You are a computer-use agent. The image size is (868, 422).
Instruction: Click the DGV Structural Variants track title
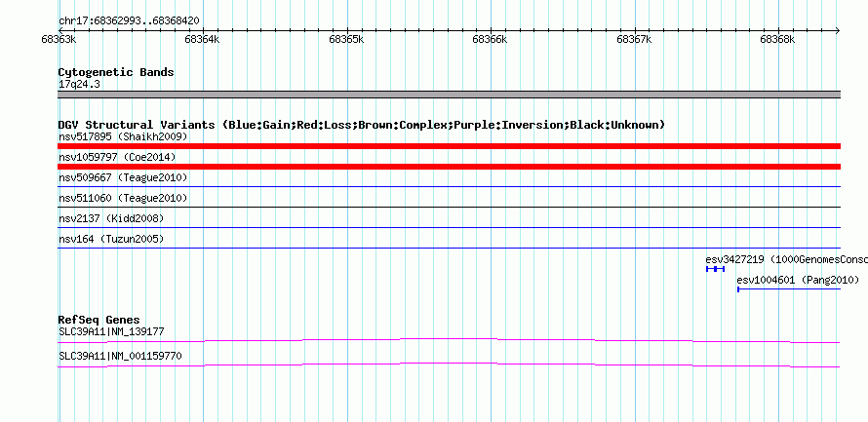(x=362, y=125)
